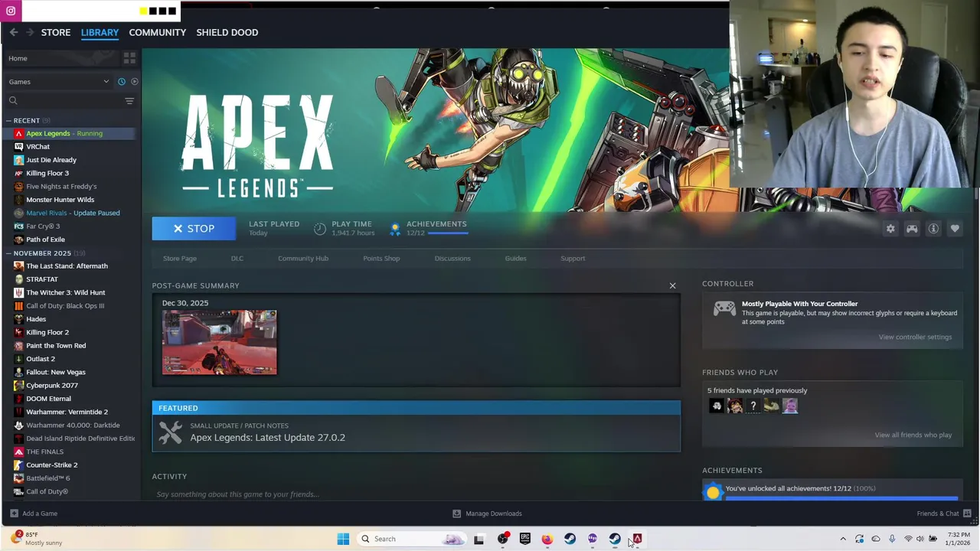The image size is (980, 551).
Task: Select the question mark friend avatar
Action: point(753,406)
